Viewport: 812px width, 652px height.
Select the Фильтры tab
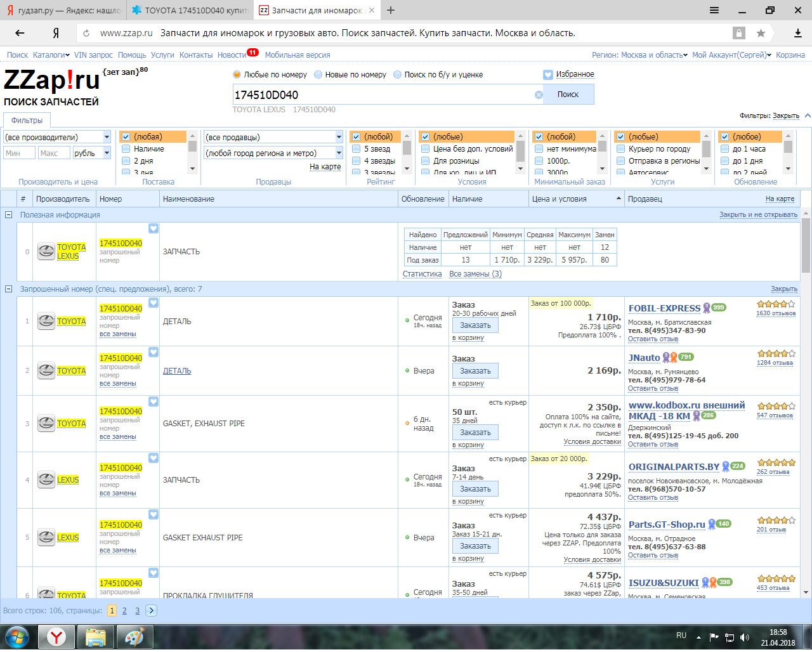[x=27, y=121]
